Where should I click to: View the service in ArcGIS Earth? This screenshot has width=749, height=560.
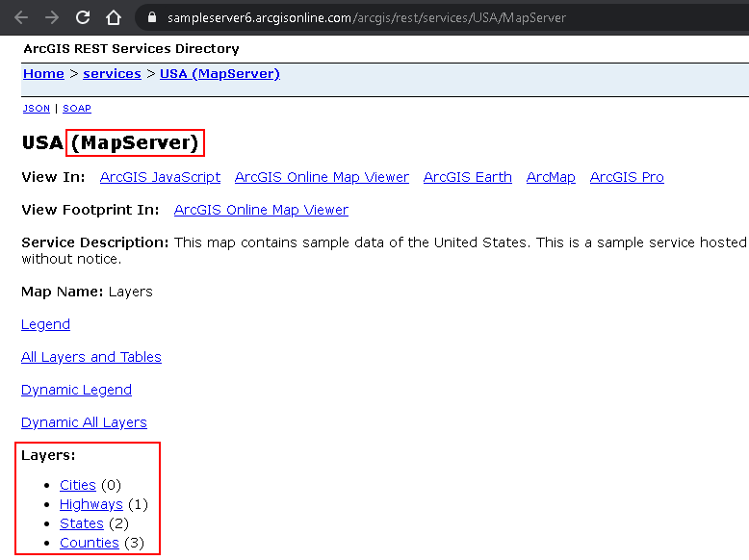click(468, 177)
